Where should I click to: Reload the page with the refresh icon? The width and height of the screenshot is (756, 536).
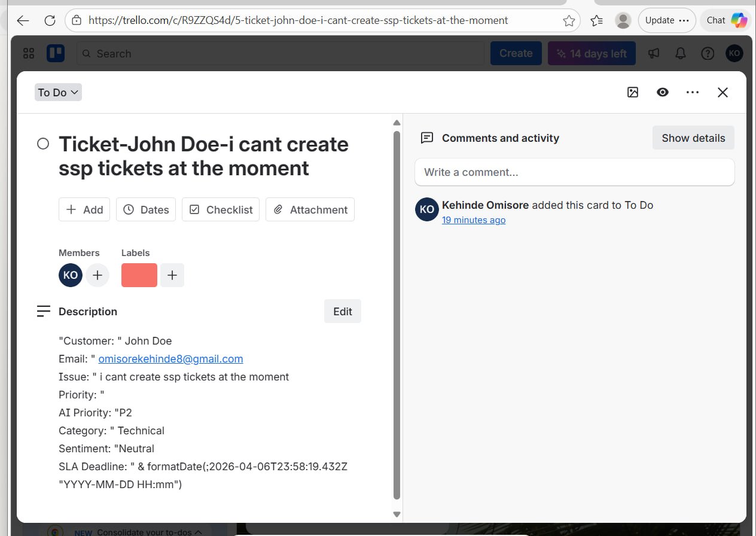pyautogui.click(x=50, y=20)
